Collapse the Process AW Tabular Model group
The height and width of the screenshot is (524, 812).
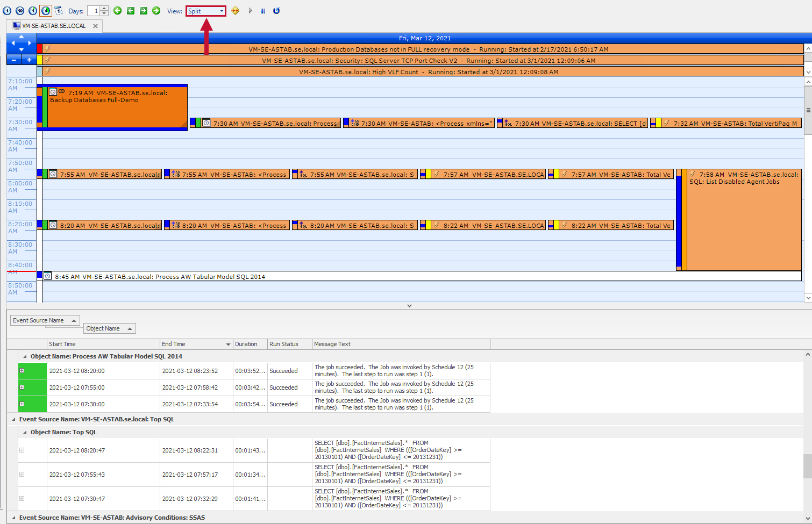coord(24,356)
